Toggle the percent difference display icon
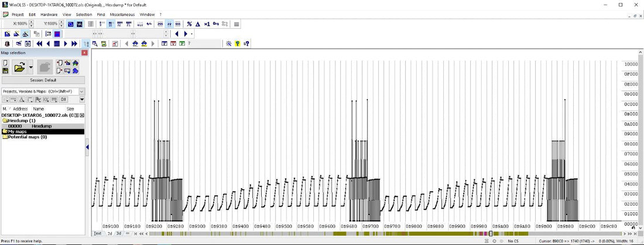 189,24
